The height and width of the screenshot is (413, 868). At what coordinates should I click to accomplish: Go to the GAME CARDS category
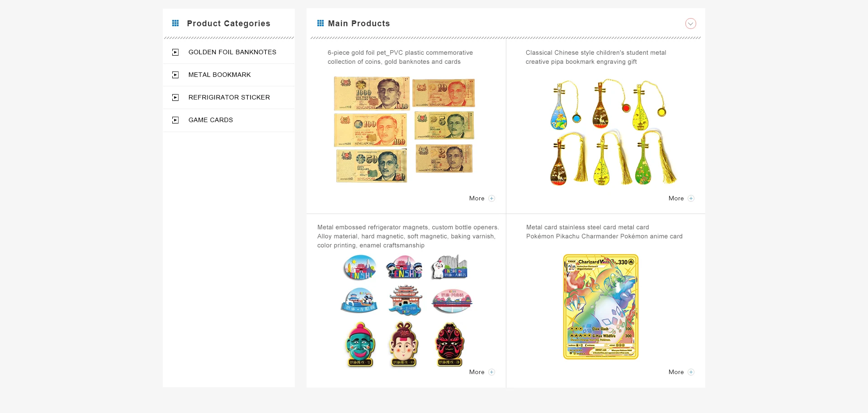tap(211, 120)
